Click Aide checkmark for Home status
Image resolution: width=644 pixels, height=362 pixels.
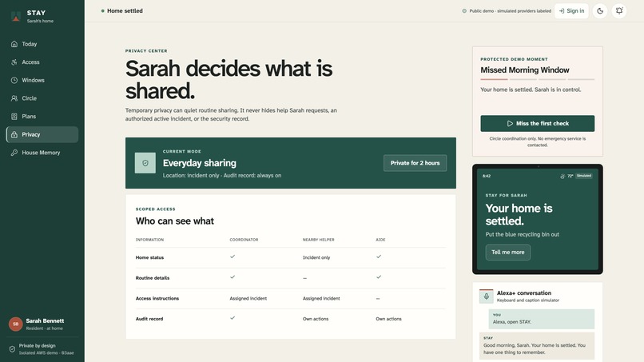pos(379,257)
